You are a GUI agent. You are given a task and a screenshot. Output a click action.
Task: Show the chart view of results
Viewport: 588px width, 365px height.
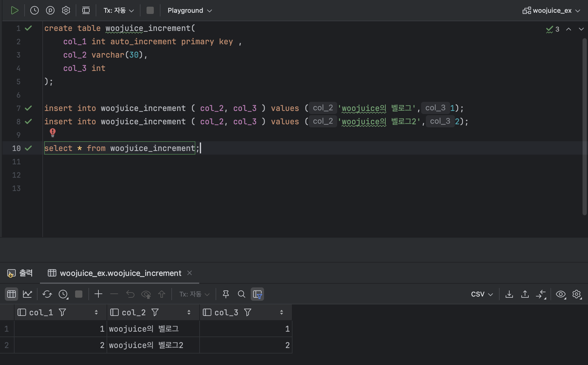coord(27,294)
